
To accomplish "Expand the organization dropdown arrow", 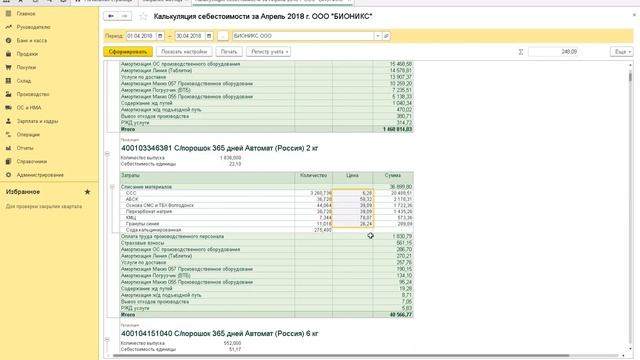I will [378, 36].
